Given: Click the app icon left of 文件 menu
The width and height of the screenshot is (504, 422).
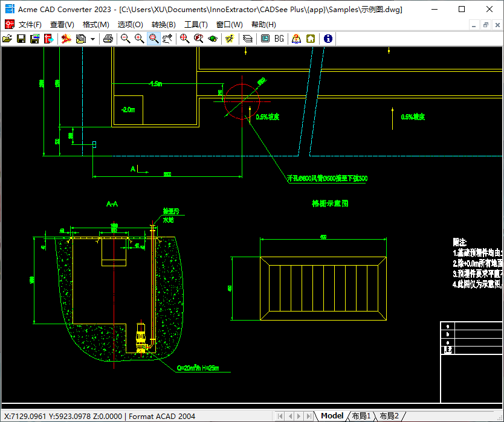Looking at the screenshot, I should tap(10, 24).
